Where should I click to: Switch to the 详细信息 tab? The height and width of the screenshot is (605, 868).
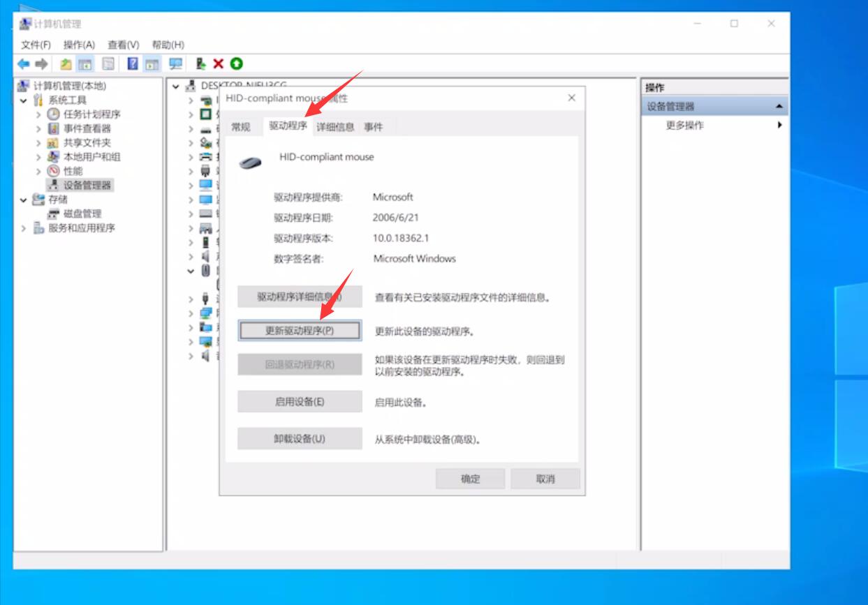[335, 127]
